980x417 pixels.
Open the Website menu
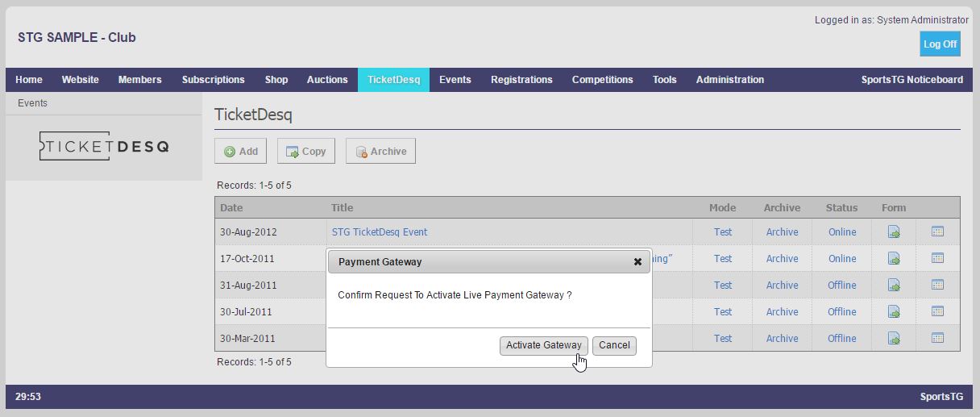(81, 80)
